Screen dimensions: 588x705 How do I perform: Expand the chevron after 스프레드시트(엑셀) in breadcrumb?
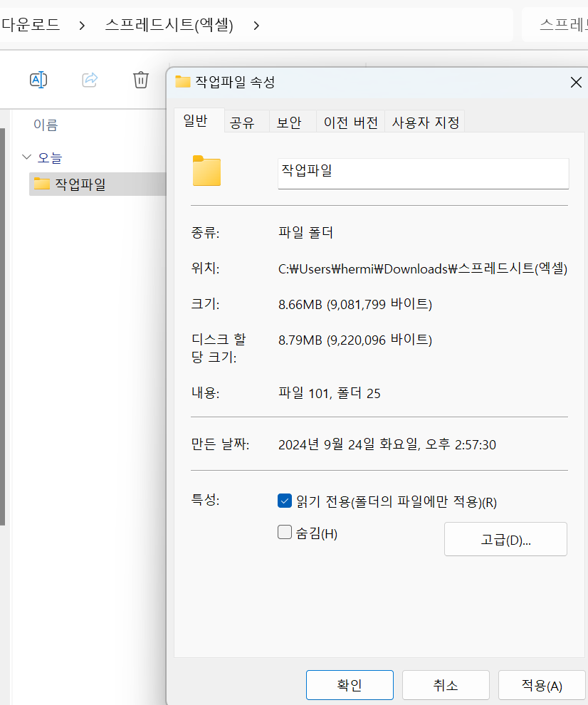pyautogui.click(x=256, y=26)
